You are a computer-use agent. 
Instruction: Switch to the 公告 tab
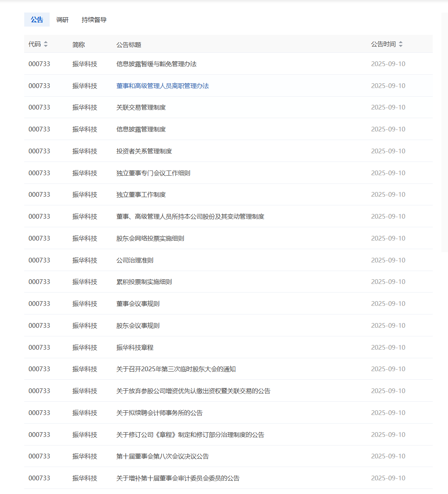coord(37,20)
